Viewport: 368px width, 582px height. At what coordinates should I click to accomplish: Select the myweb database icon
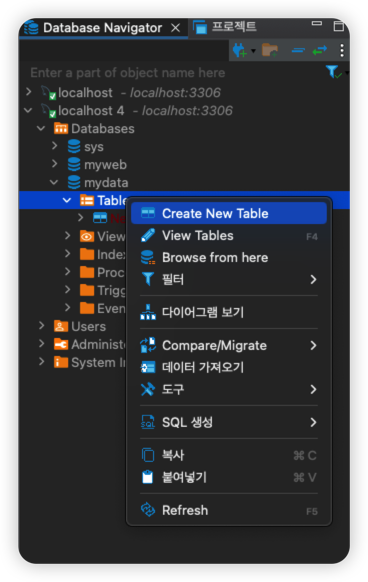pos(74,164)
